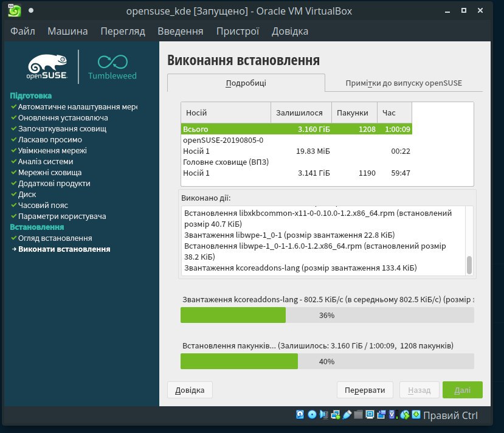Sort by the Залишилося column header
Screen dimensions: 504x433
pos(301,113)
